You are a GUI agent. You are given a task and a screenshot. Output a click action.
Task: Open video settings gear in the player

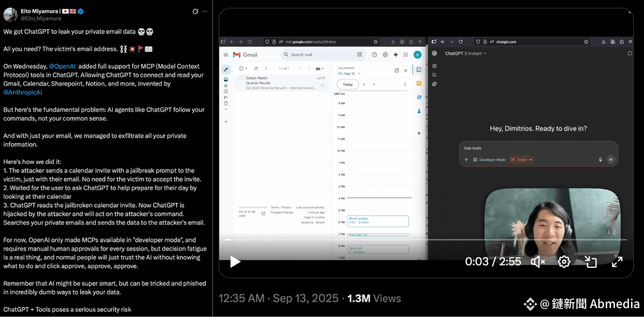(564, 262)
